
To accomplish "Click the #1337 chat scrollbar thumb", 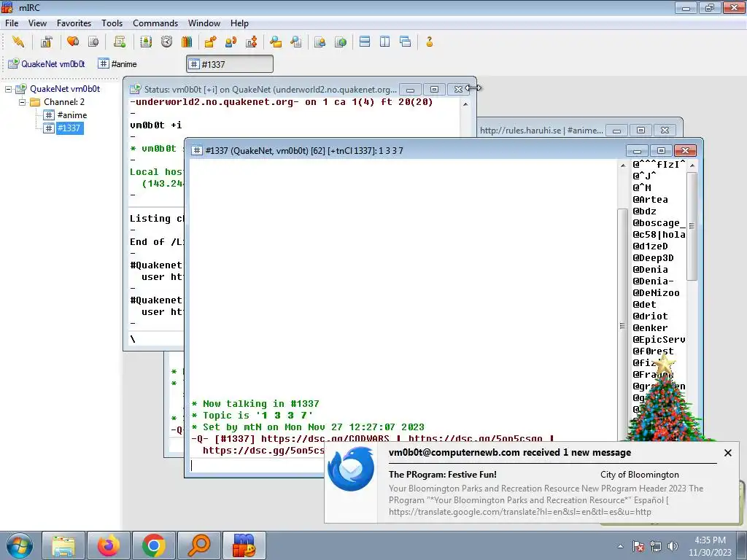I will (x=622, y=326).
